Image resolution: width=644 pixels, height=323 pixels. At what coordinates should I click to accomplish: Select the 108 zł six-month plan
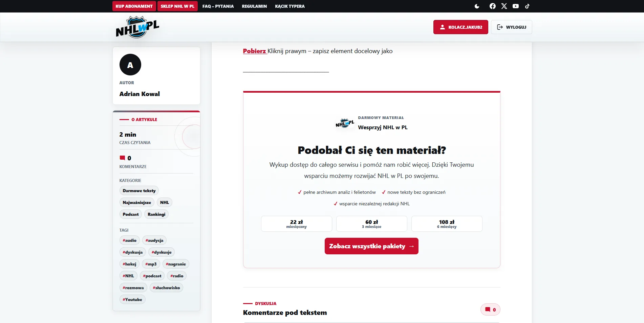click(x=447, y=224)
